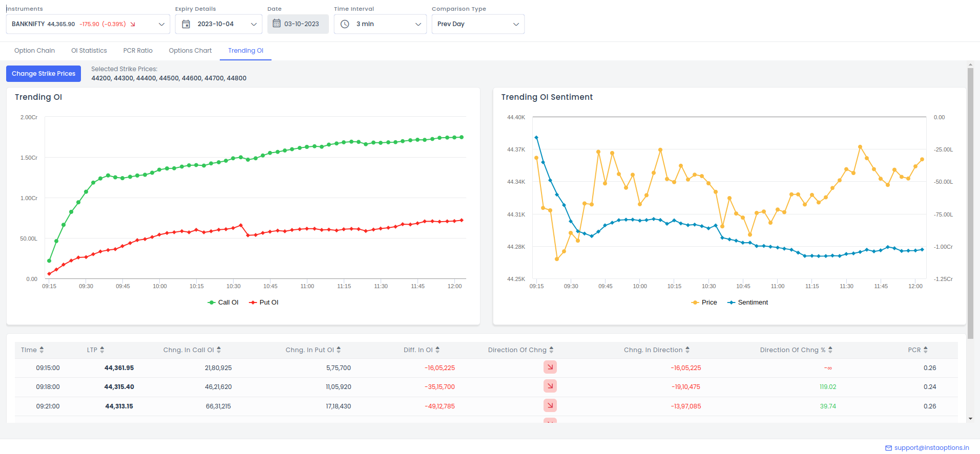Switch to the Options Chart tab
The height and width of the screenshot is (454, 980).
point(190,51)
